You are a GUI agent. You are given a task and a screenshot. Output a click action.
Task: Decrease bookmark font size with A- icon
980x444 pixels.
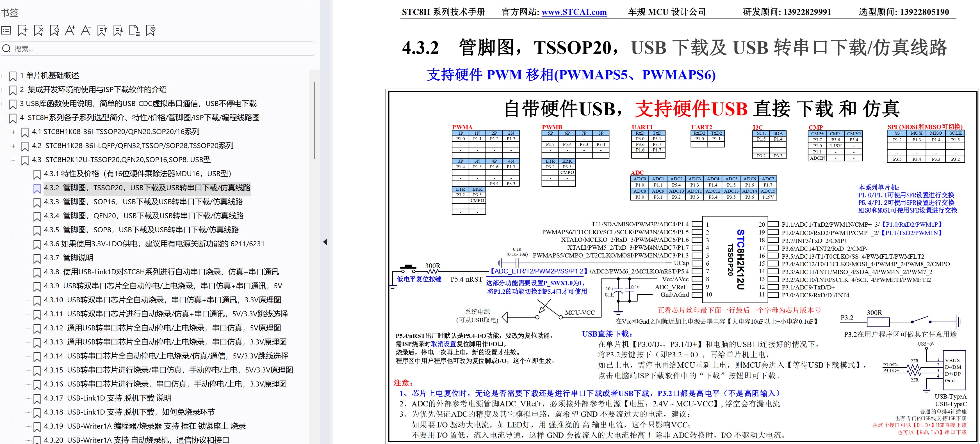tap(86, 30)
